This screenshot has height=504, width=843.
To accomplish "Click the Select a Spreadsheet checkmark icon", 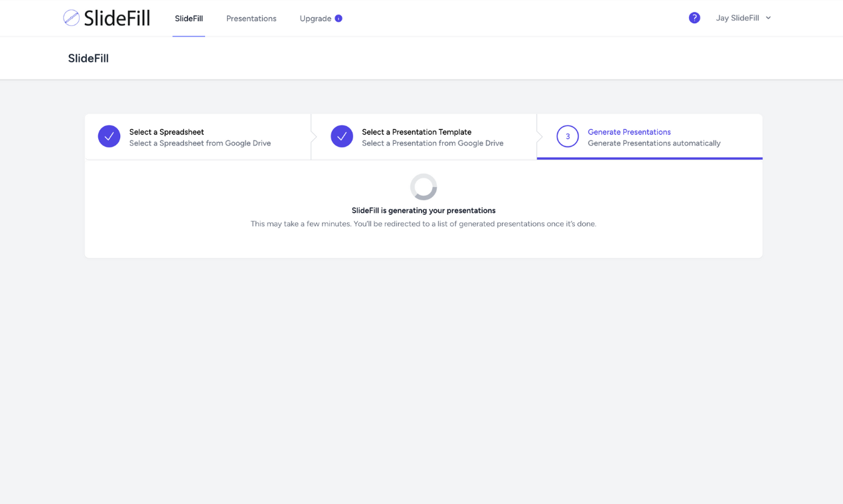I will tap(110, 137).
